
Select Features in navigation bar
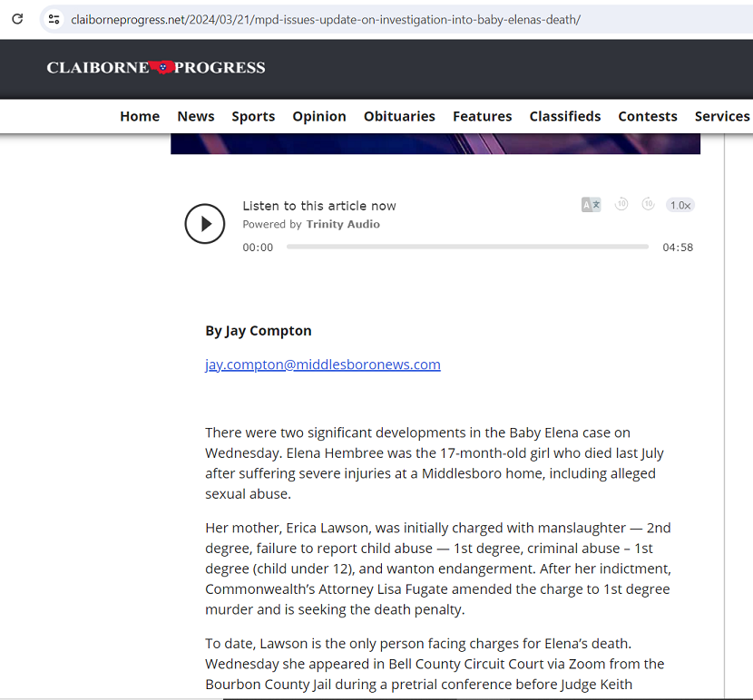(x=483, y=116)
